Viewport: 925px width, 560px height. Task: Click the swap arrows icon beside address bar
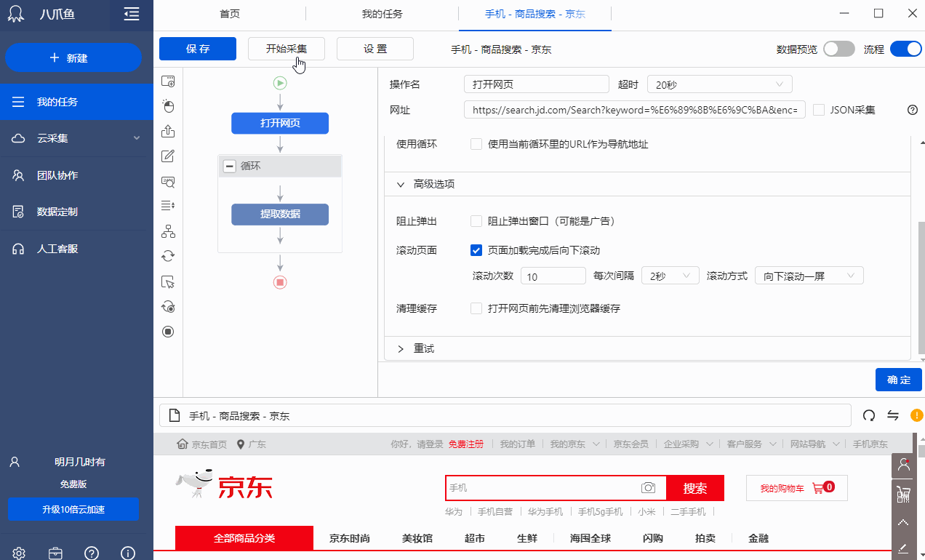[893, 415]
